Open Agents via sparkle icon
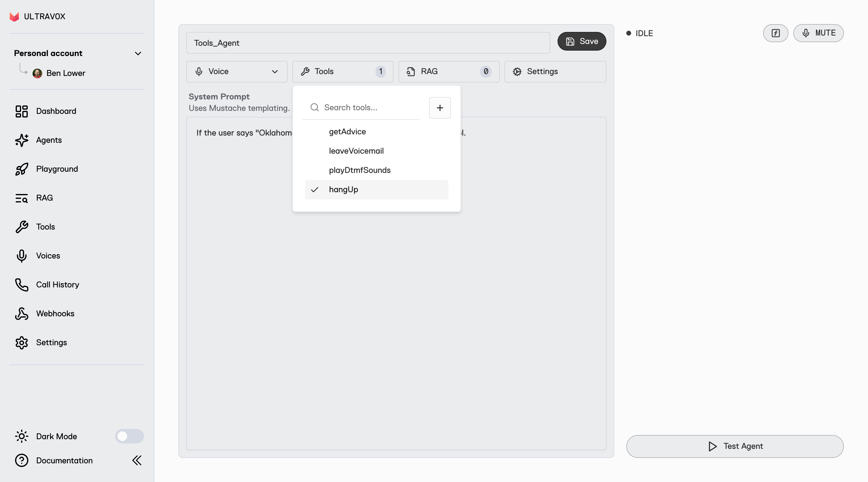Image resolution: width=868 pixels, height=482 pixels. pos(22,140)
